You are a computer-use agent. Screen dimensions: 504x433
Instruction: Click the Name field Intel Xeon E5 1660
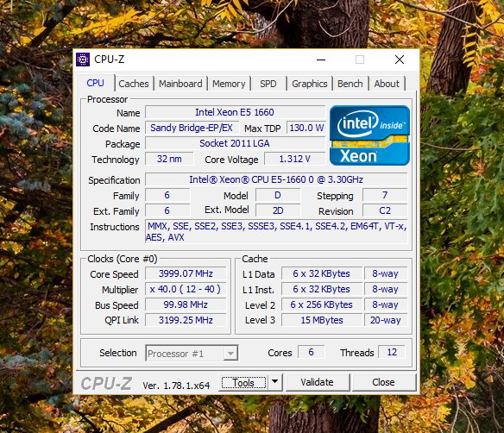pos(235,112)
